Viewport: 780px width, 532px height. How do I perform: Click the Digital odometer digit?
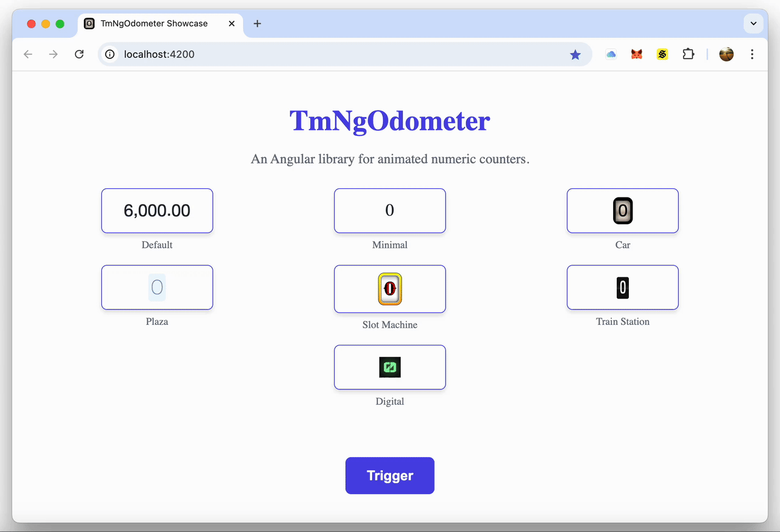coord(390,367)
